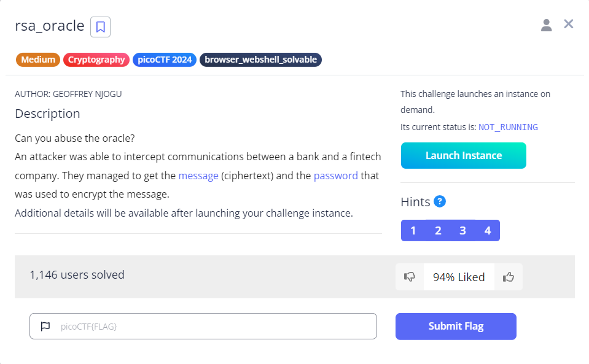Click the thumbs down dislike icon
This screenshot has width=589, height=364.
click(x=409, y=277)
